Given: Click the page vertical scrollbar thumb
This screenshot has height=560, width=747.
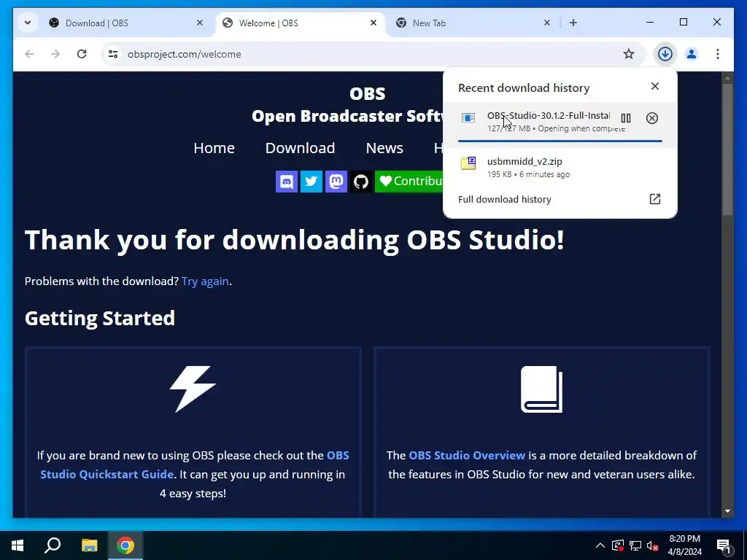Looking at the screenshot, I should [x=727, y=150].
